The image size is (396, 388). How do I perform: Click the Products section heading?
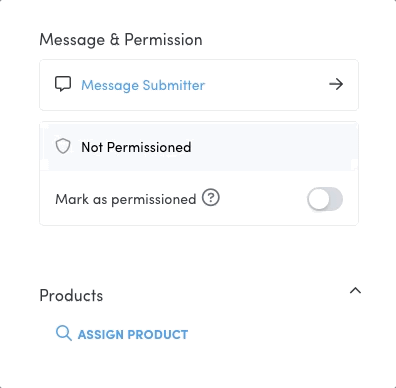point(71,295)
